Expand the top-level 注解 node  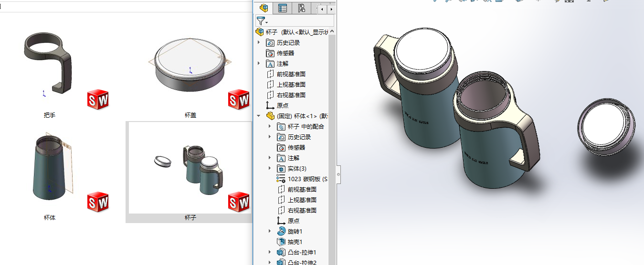coord(259,63)
